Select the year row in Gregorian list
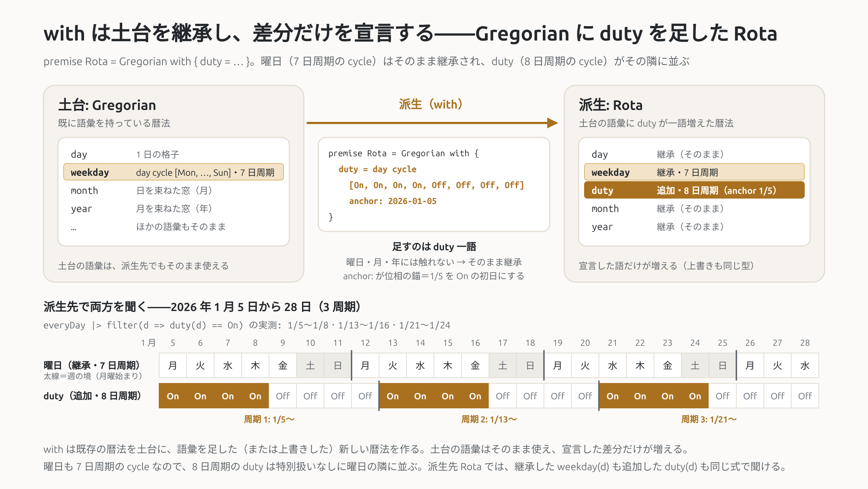The width and height of the screenshot is (868, 489). tap(174, 208)
